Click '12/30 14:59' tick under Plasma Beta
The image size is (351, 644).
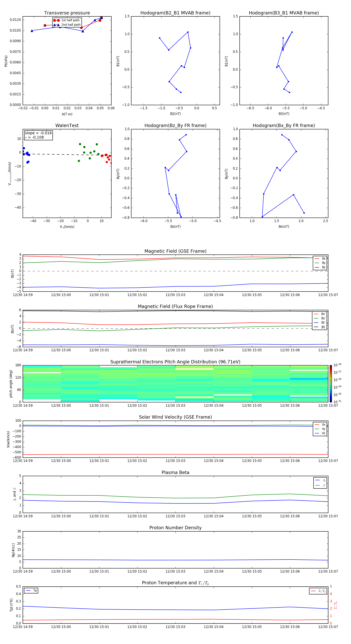[23, 516]
